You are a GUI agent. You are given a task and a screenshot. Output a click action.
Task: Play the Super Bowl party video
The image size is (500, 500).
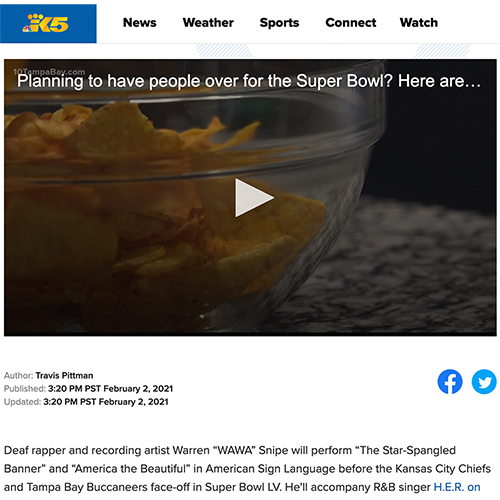point(254,198)
